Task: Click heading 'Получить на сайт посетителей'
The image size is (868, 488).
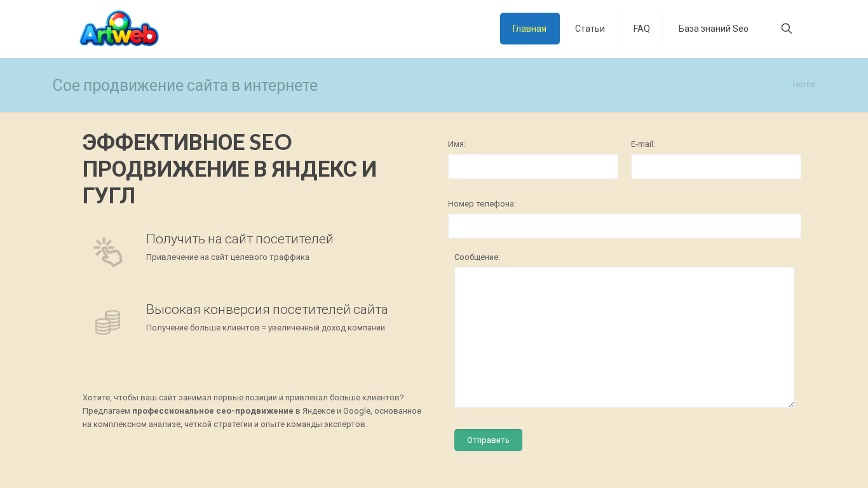Action: (240, 239)
